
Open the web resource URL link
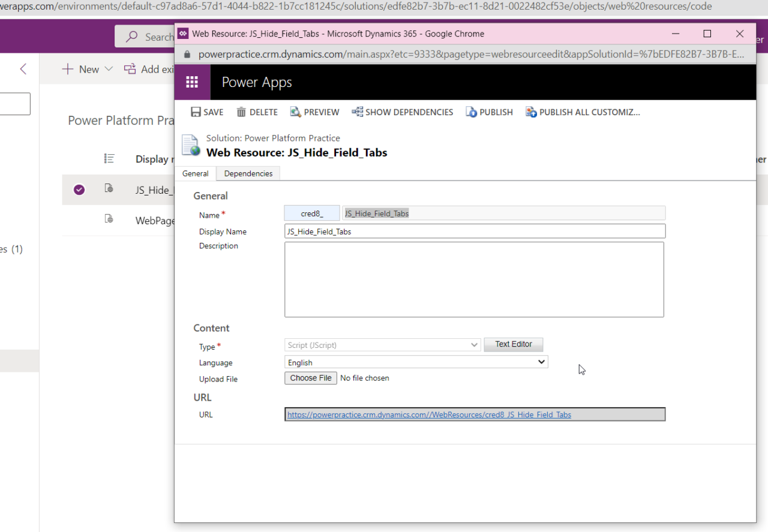coord(429,414)
